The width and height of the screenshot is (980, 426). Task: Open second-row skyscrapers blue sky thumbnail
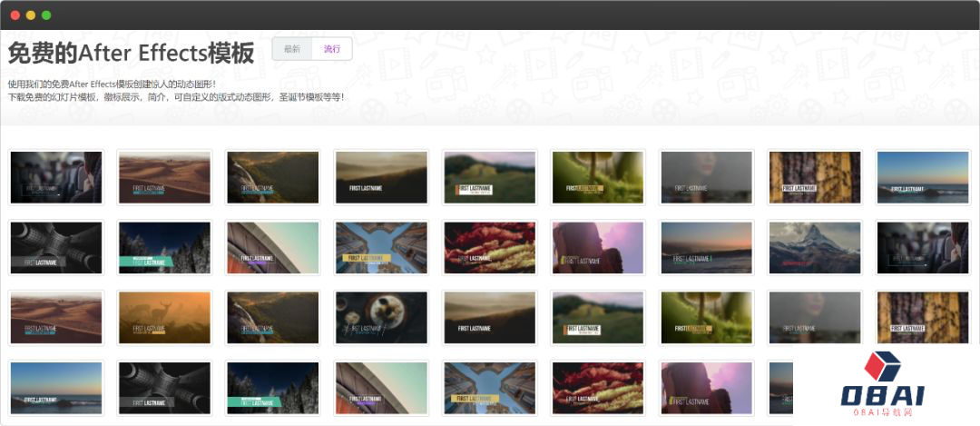coord(381,248)
